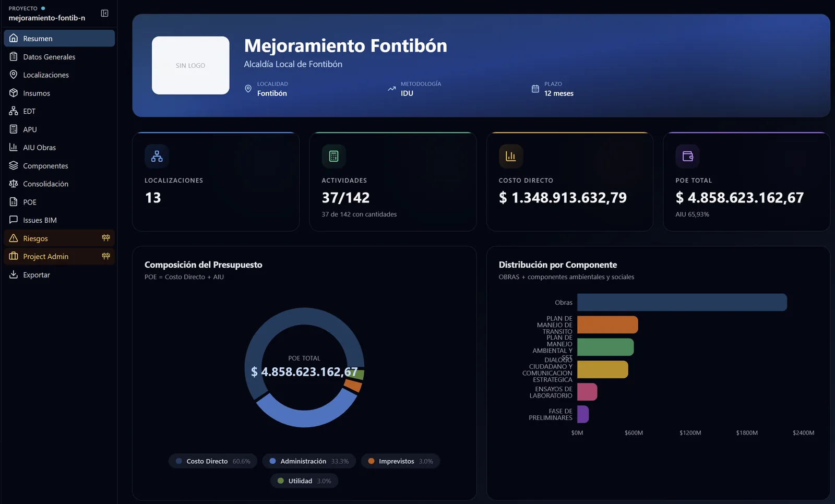The width and height of the screenshot is (835, 504).
Task: Click the 12 meses plazo value
Action: [x=559, y=93]
